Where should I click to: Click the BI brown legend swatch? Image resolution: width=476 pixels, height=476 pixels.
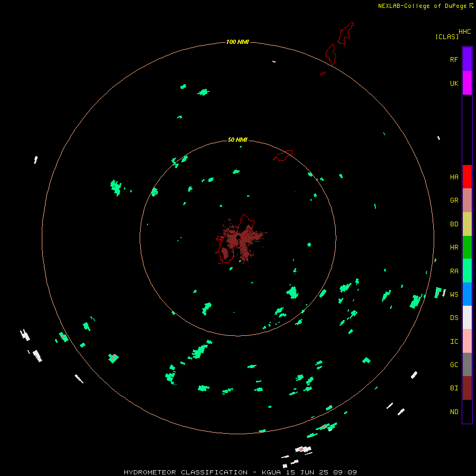tap(467, 388)
